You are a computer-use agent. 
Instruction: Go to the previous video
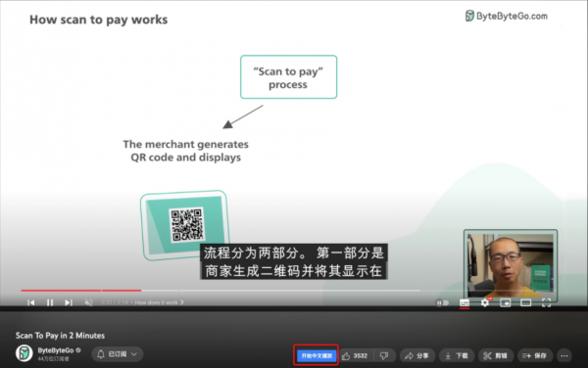point(31,302)
